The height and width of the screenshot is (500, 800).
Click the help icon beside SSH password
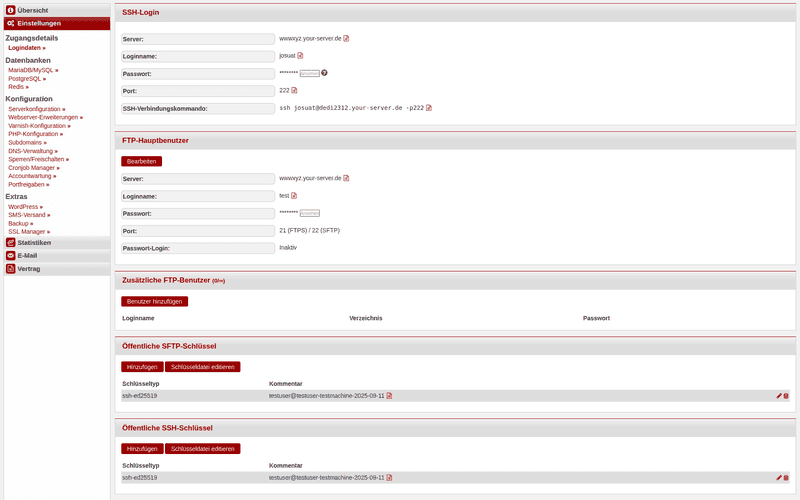324,73
